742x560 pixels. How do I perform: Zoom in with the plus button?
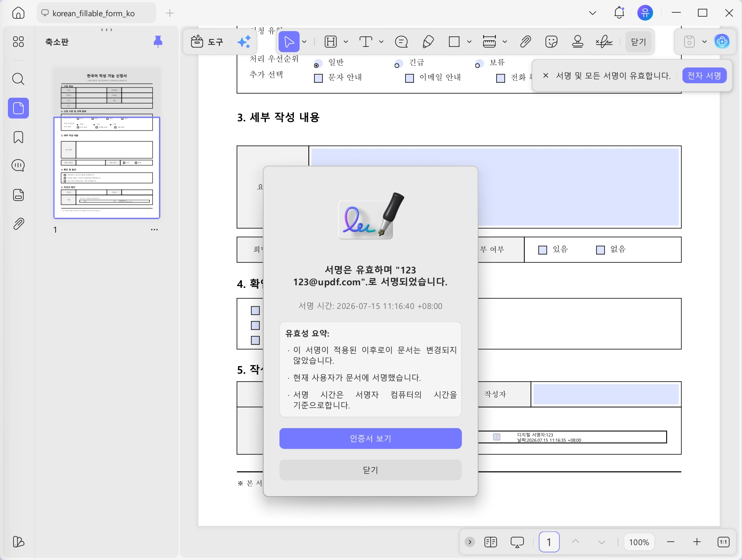click(697, 542)
